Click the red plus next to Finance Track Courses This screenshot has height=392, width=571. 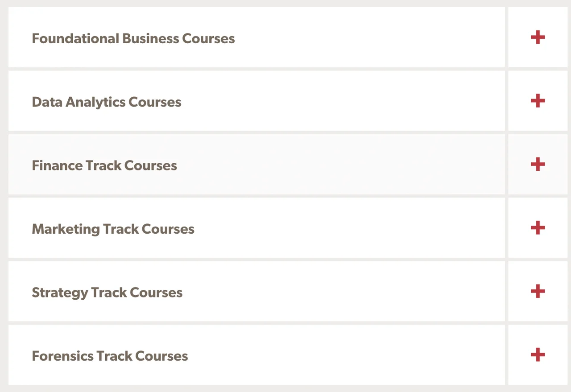coord(538,165)
